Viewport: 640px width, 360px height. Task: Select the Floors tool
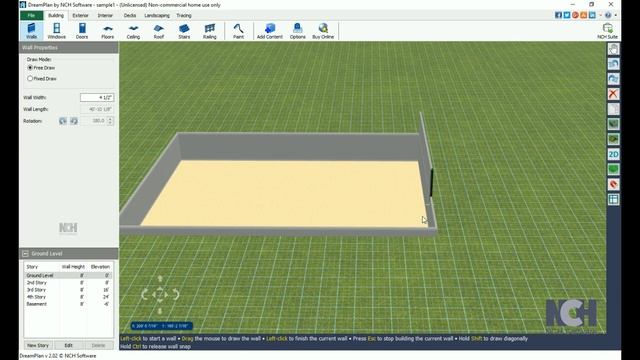click(x=107, y=31)
